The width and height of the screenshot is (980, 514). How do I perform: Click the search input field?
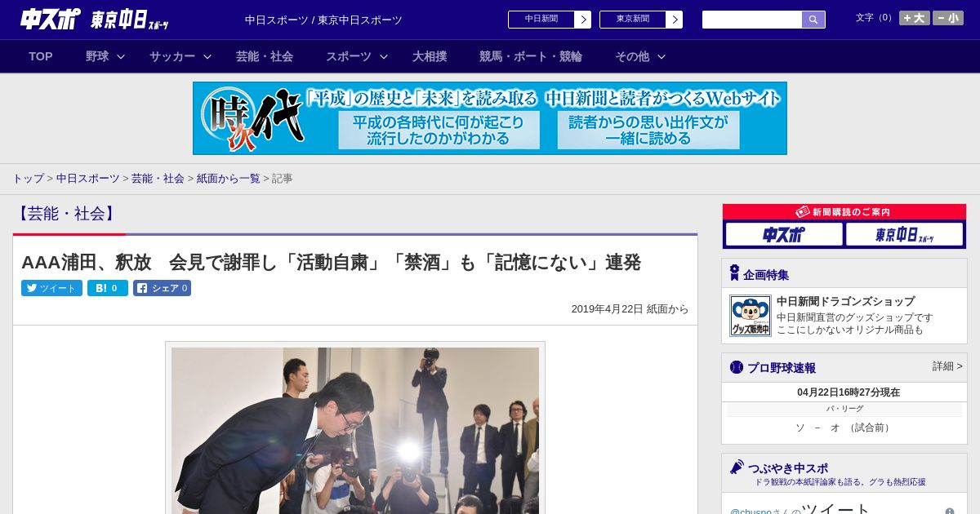pos(752,20)
